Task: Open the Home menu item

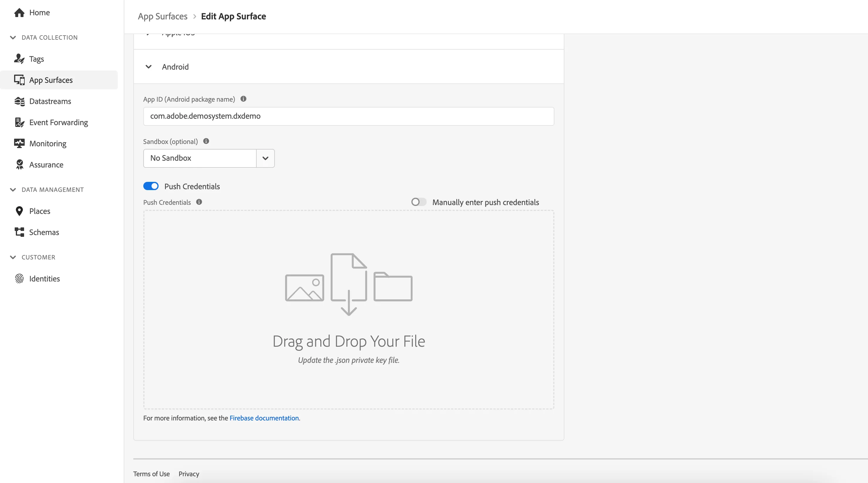Action: [39, 12]
